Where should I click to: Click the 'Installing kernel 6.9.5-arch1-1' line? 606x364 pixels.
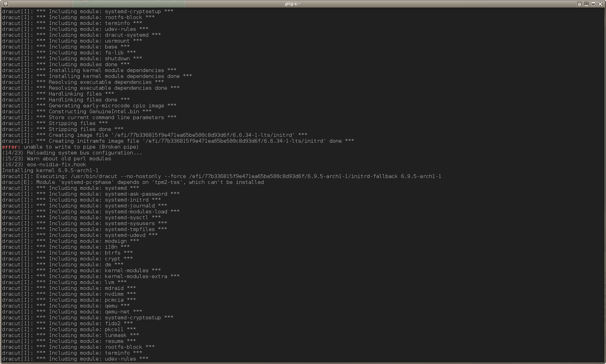pyautogui.click(x=50, y=170)
